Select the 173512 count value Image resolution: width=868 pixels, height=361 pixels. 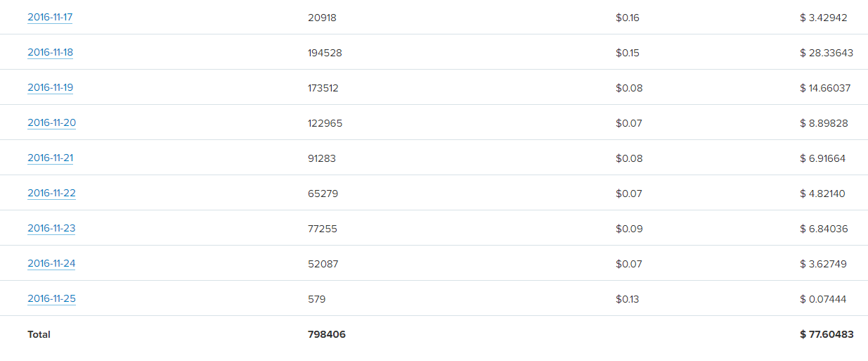point(323,88)
